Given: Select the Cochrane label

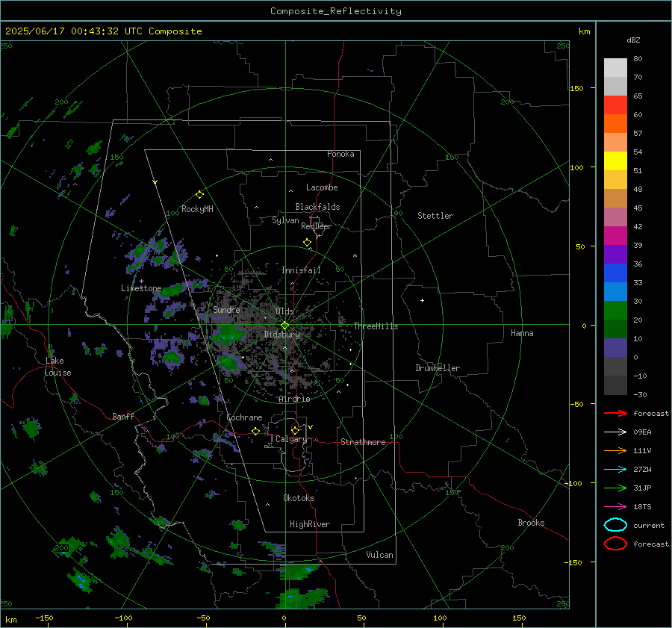Looking at the screenshot, I should [x=244, y=417].
